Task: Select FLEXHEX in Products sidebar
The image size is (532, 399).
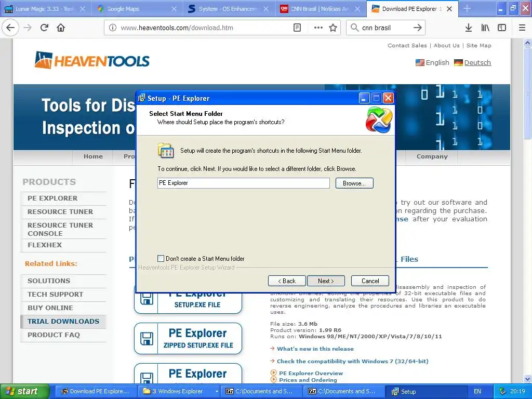Action: pyautogui.click(x=45, y=245)
